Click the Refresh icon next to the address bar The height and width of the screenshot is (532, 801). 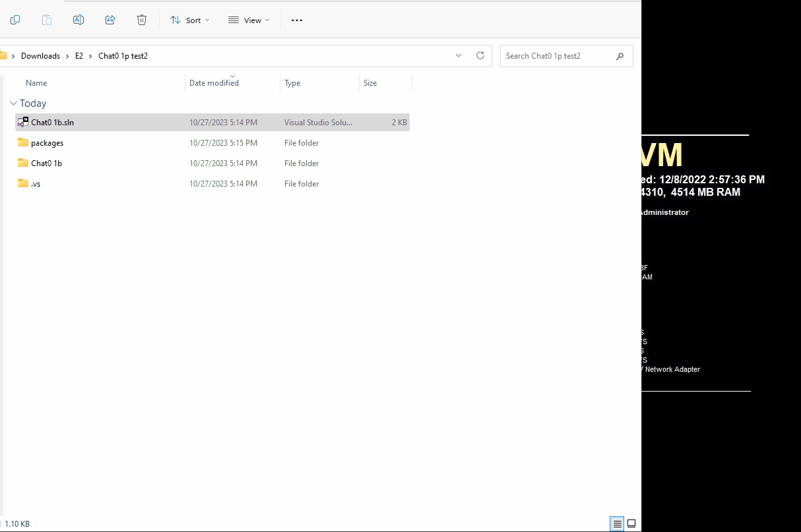pyautogui.click(x=480, y=56)
